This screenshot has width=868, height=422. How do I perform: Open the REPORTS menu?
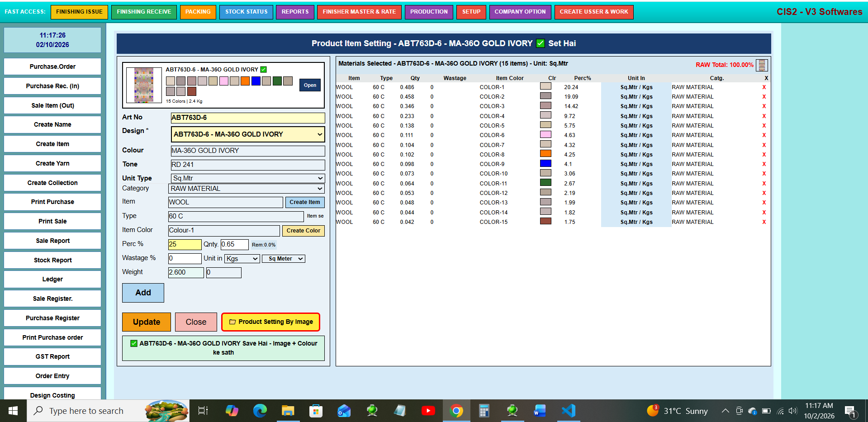(x=295, y=12)
